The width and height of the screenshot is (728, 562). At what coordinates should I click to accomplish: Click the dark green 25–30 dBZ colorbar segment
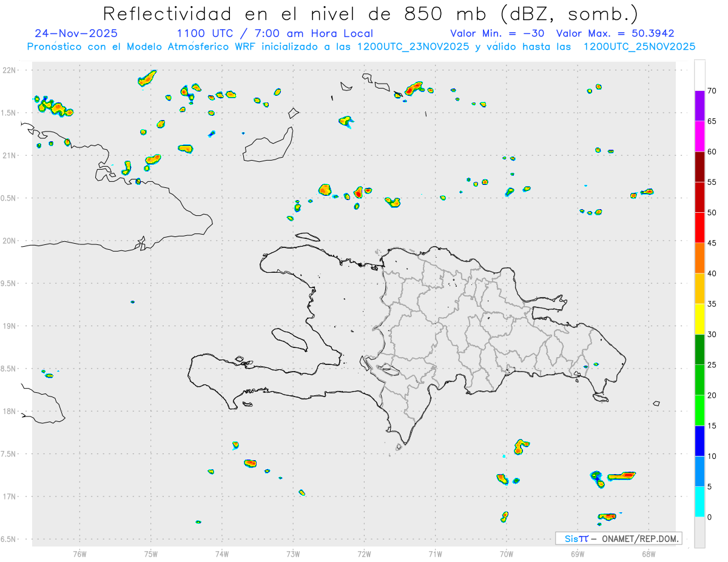pos(699,350)
